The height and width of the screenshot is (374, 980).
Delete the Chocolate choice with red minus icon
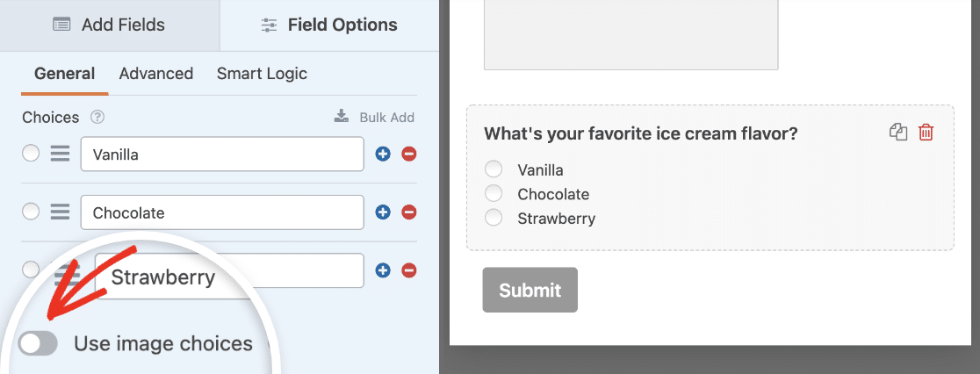tap(408, 212)
